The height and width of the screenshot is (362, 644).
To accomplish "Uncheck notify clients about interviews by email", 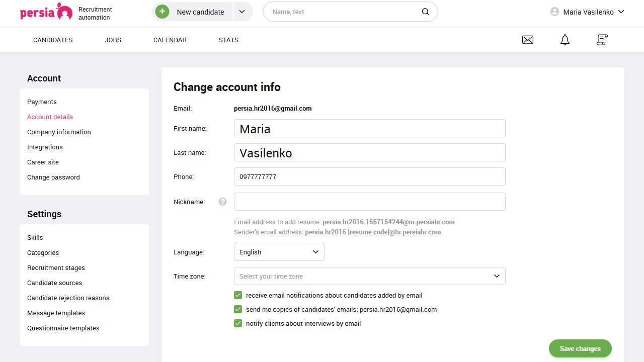I will point(237,323).
